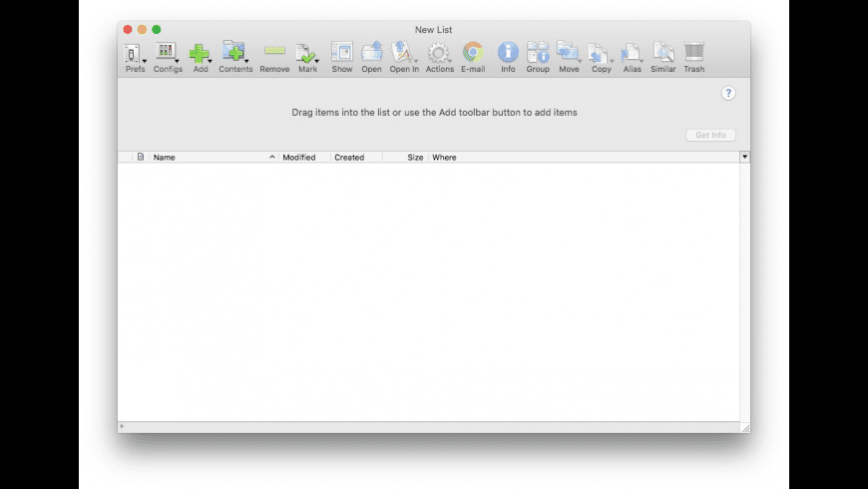Open the help question mark button
The height and width of the screenshot is (489, 868).
click(728, 93)
